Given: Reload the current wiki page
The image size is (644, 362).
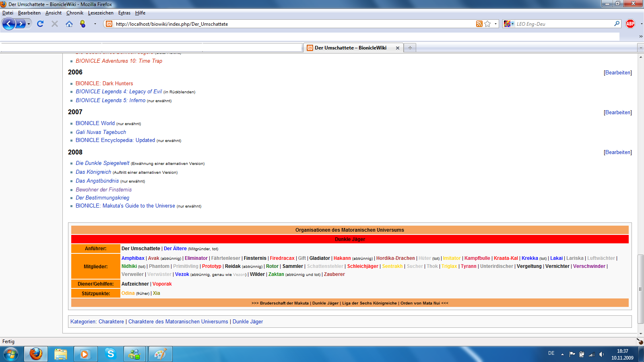Looking at the screenshot, I should pos(40,24).
